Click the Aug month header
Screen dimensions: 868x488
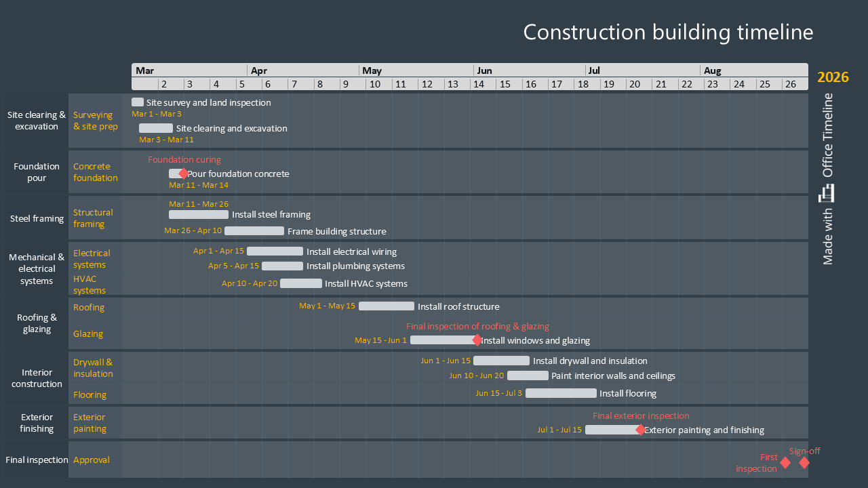(x=713, y=70)
